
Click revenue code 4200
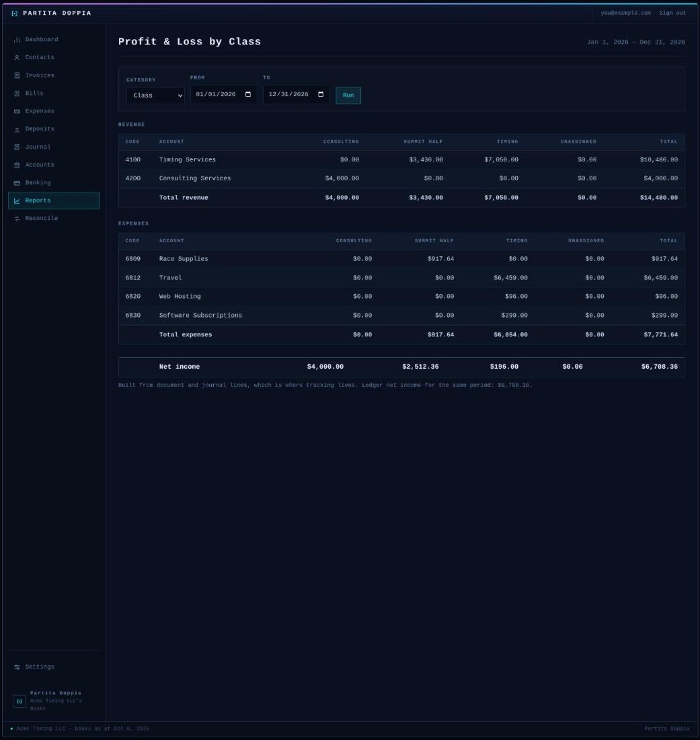(x=133, y=178)
